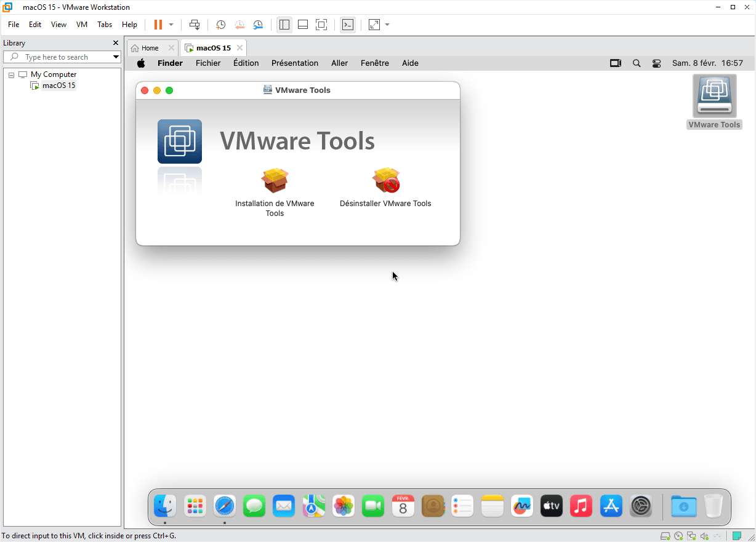Open the Fenêtre menu
Image resolution: width=756 pixels, height=542 pixels.
375,63
